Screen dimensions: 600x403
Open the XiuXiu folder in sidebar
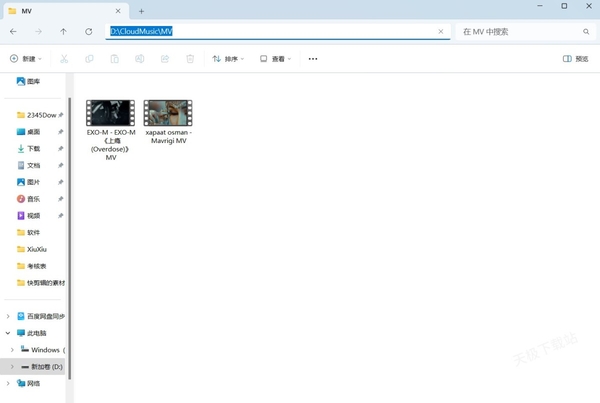click(x=32, y=250)
